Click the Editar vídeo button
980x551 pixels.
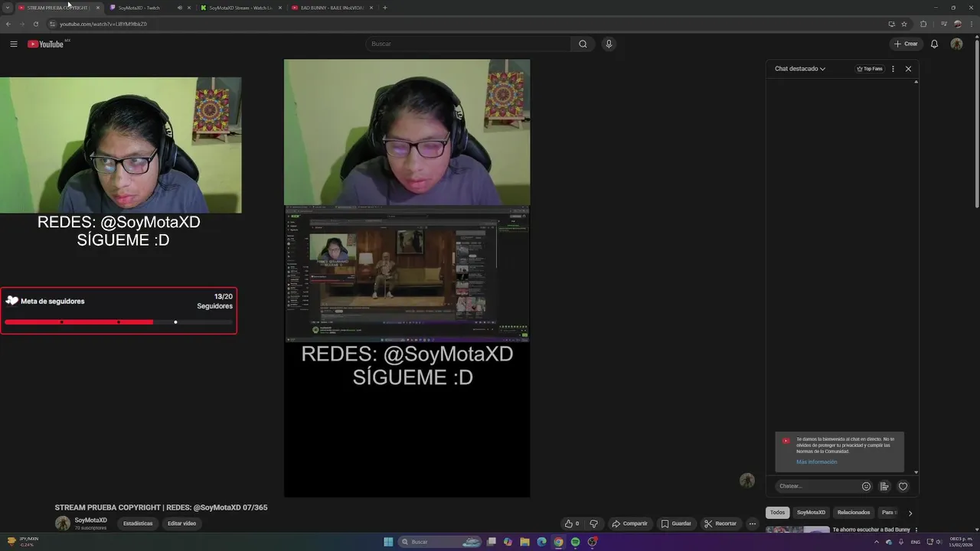pyautogui.click(x=182, y=523)
